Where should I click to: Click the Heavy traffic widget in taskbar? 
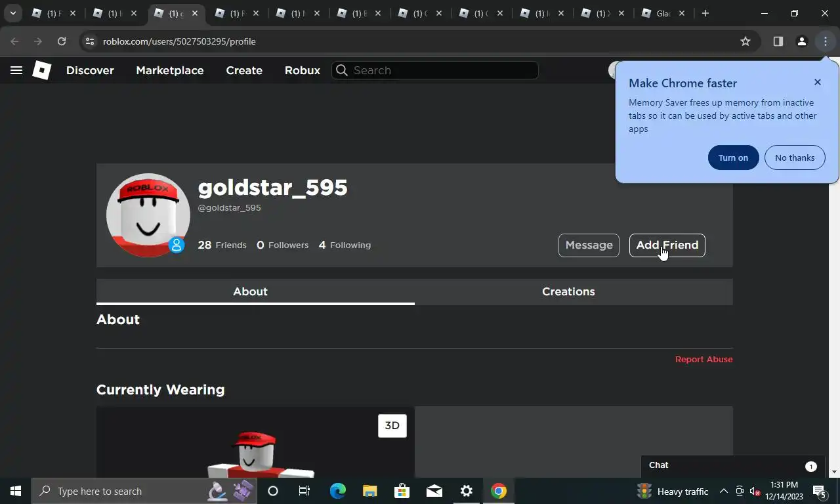[673, 491]
